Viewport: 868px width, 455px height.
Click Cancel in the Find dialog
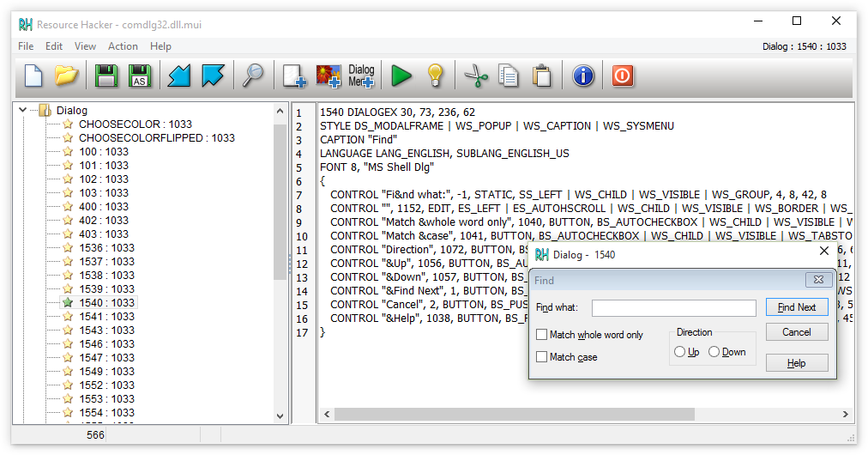pos(797,332)
